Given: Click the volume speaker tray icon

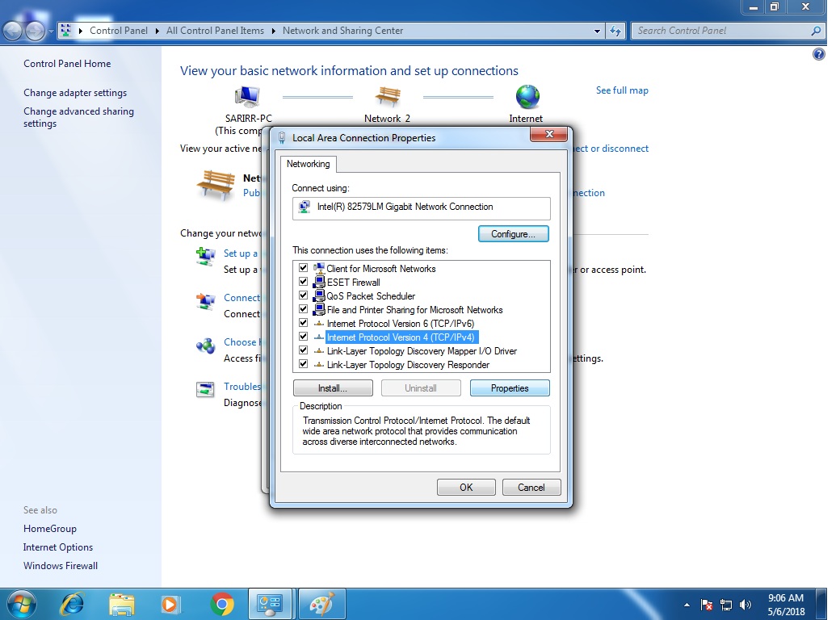Looking at the screenshot, I should 745,605.
